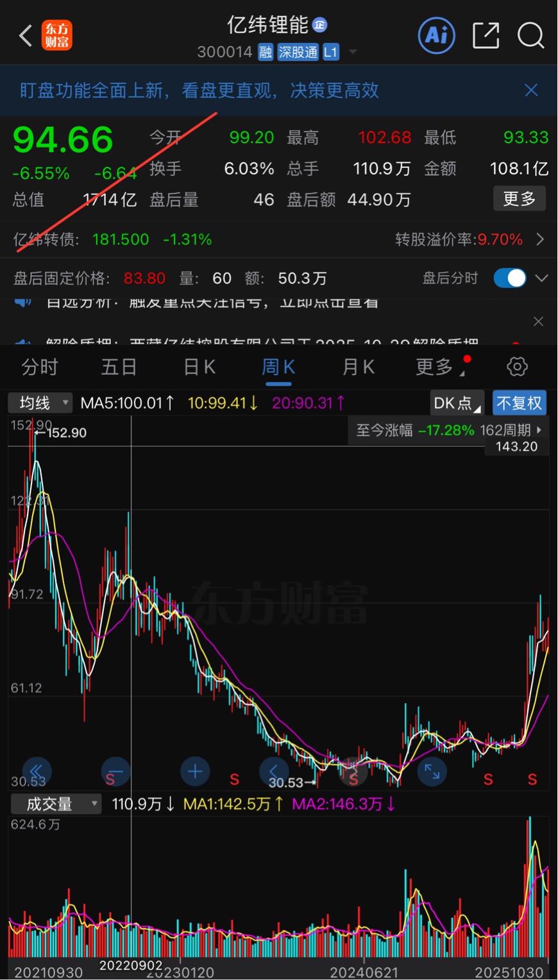This screenshot has height=980, width=558.
Task: Open 亿纬转债 convertible bond row arrow
Action: [x=540, y=239]
